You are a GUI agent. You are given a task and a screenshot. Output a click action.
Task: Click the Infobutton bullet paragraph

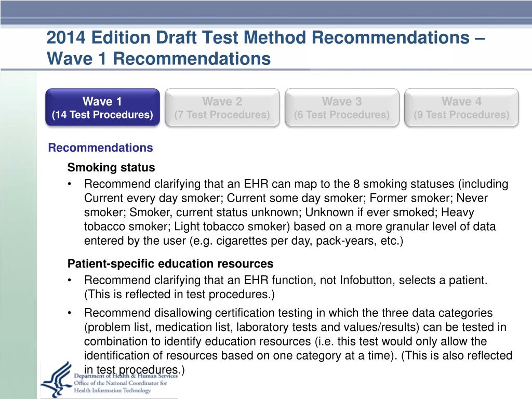pos(286,287)
